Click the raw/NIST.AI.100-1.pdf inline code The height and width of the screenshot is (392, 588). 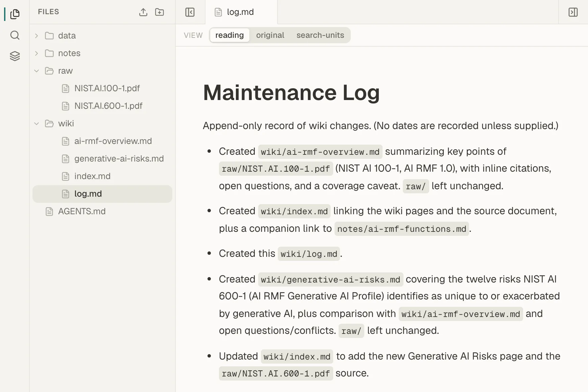point(276,169)
